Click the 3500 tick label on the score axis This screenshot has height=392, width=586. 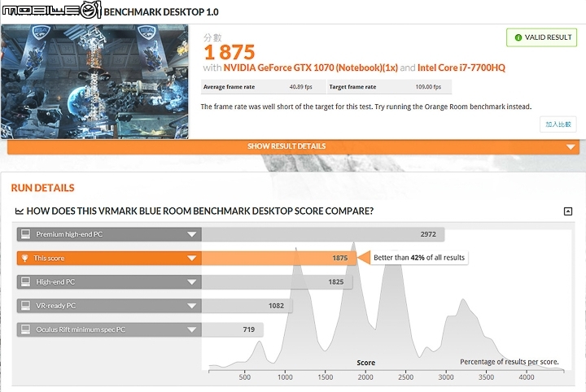[486, 377]
